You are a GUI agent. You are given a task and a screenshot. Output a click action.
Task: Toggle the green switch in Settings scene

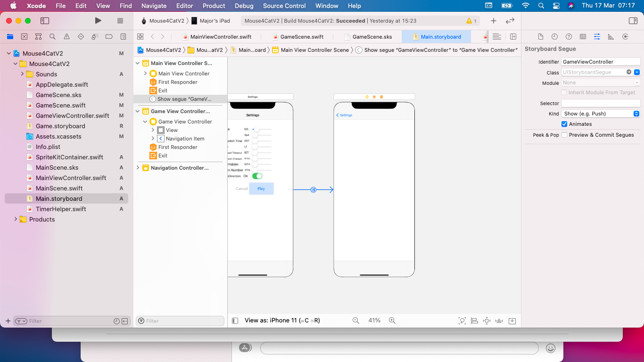(x=257, y=176)
